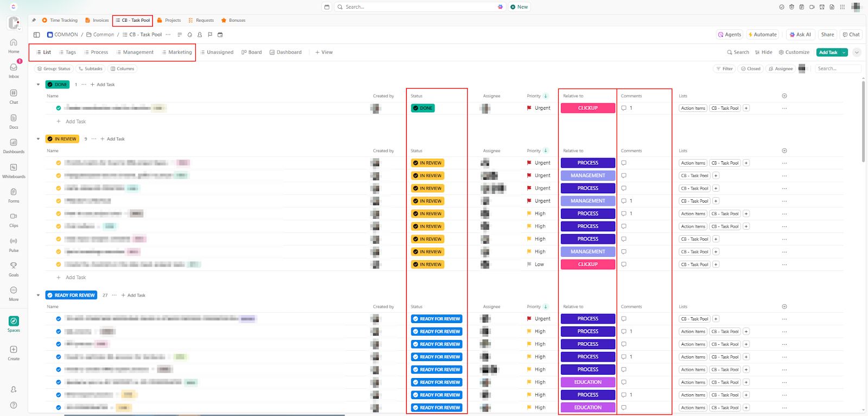Toggle the Me avatar filter beside Assignee
The height and width of the screenshot is (416, 868).
(803, 69)
